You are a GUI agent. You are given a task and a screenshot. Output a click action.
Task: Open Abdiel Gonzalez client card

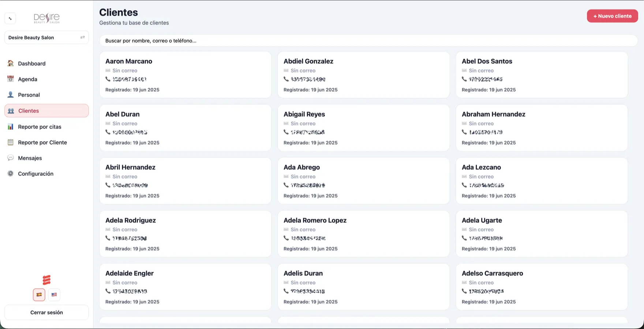point(364,75)
